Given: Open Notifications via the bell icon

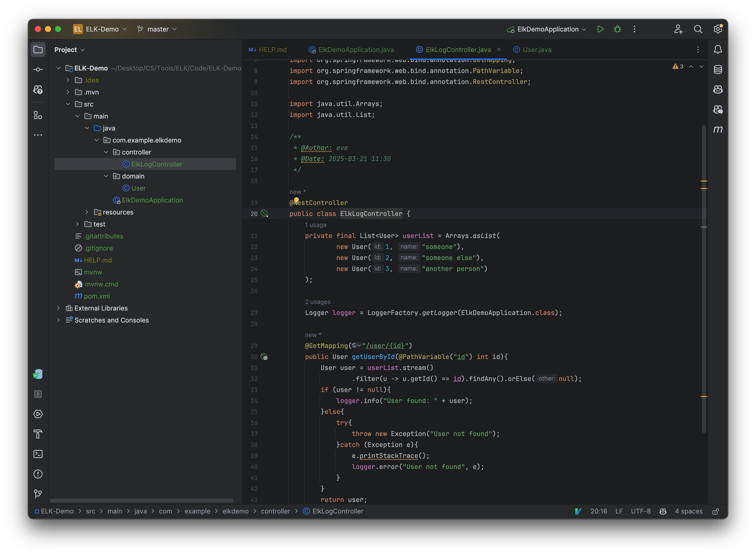Looking at the screenshot, I should click(x=718, y=49).
